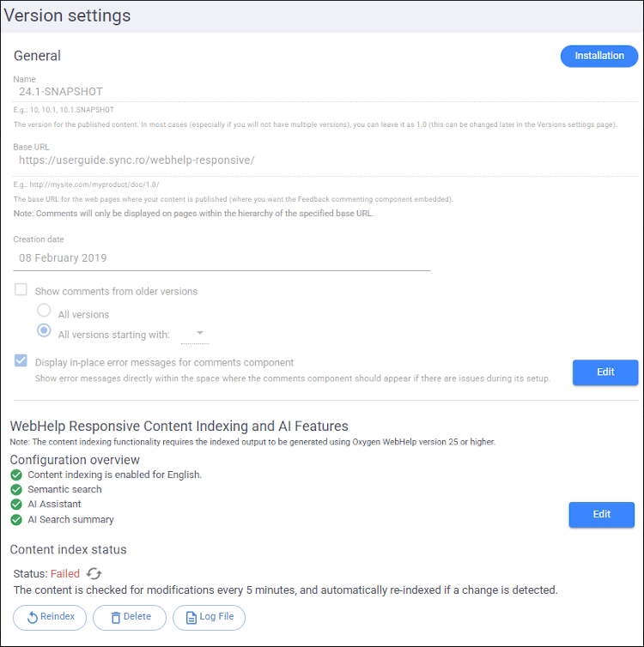Image resolution: width=644 pixels, height=647 pixels.
Task: Click the Installation button
Action: [x=598, y=56]
